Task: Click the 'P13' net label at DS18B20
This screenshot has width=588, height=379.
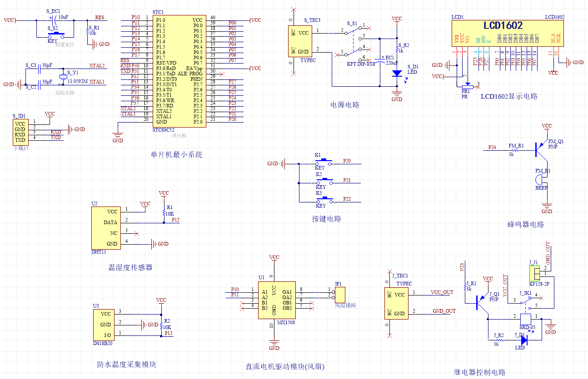Action: click(169, 333)
